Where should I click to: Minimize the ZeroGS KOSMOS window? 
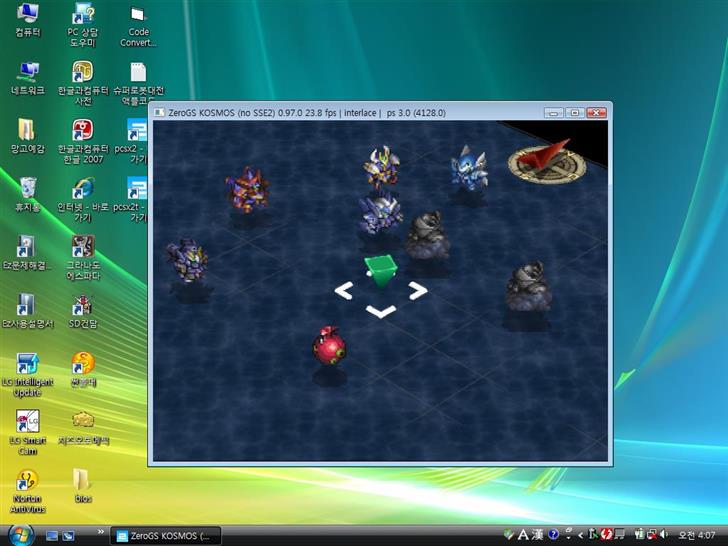553,113
